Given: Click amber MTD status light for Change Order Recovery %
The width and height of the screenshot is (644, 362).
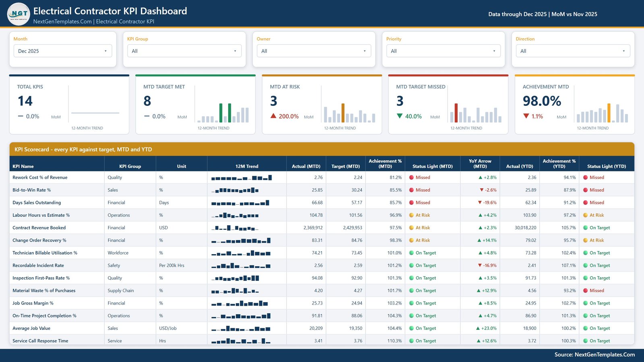Looking at the screenshot, I should [412, 240].
